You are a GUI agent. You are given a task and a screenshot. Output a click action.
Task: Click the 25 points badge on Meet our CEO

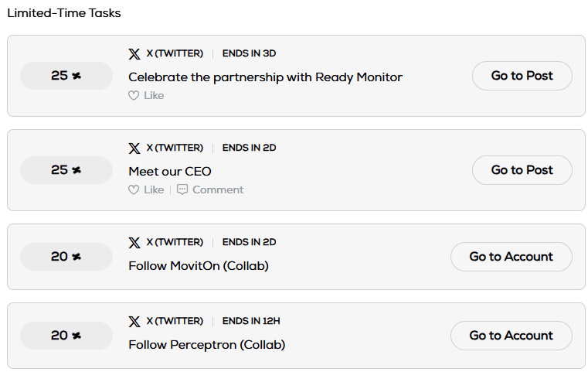65,170
